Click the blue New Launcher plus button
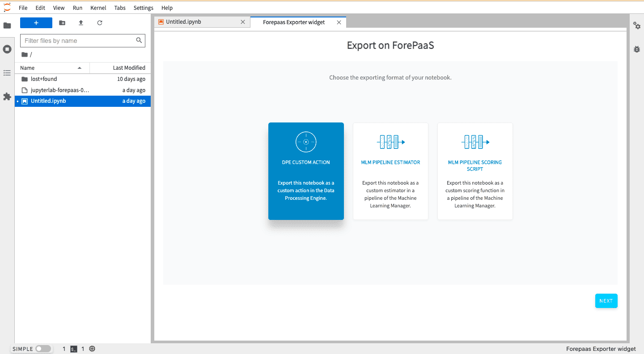Viewport: 644px width, 354px height. pyautogui.click(x=36, y=23)
